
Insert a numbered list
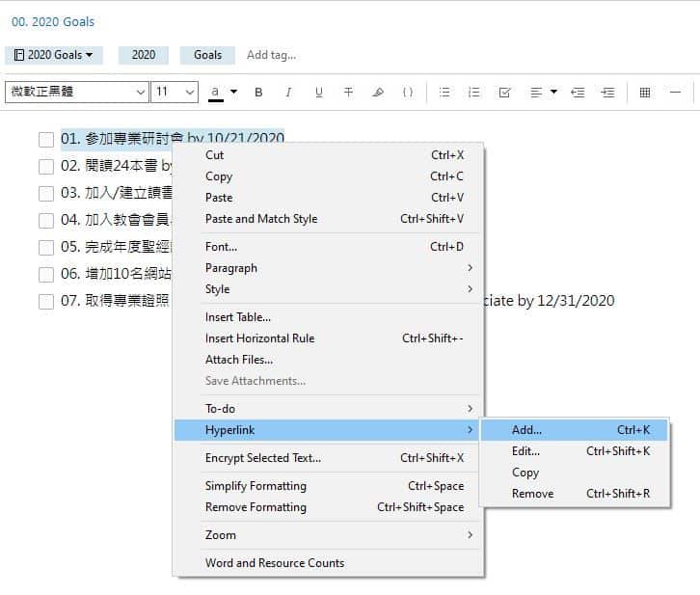[473, 93]
